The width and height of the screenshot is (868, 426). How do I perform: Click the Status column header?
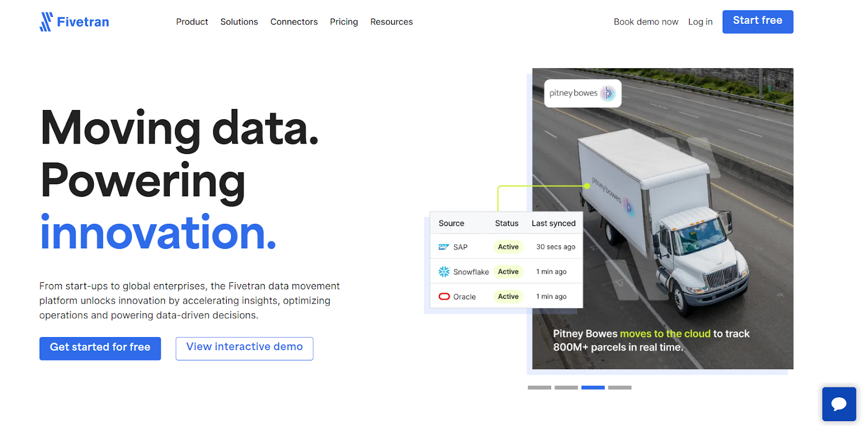pos(507,223)
